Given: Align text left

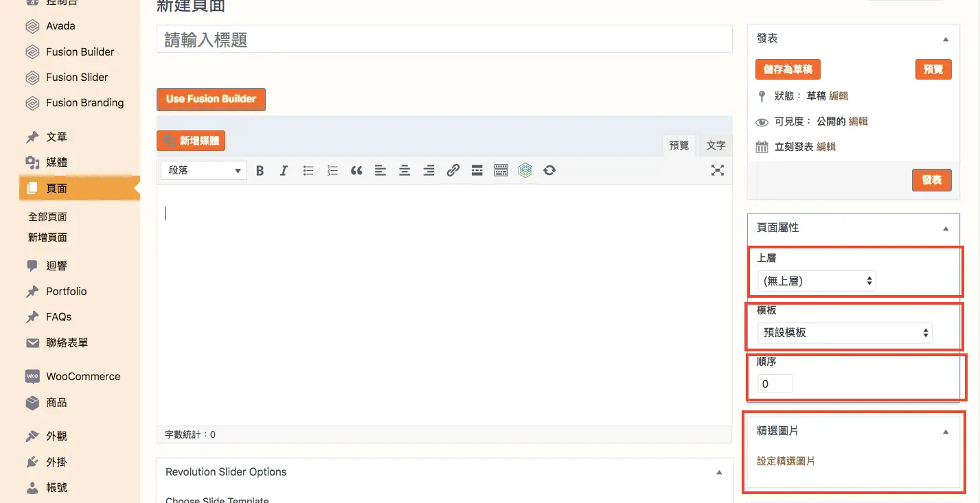Looking at the screenshot, I should pos(380,171).
